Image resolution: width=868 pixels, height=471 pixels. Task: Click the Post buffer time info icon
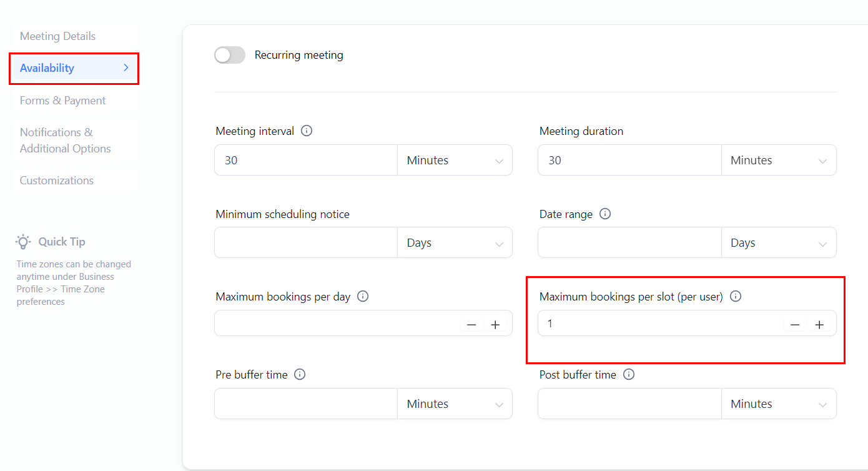629,375
